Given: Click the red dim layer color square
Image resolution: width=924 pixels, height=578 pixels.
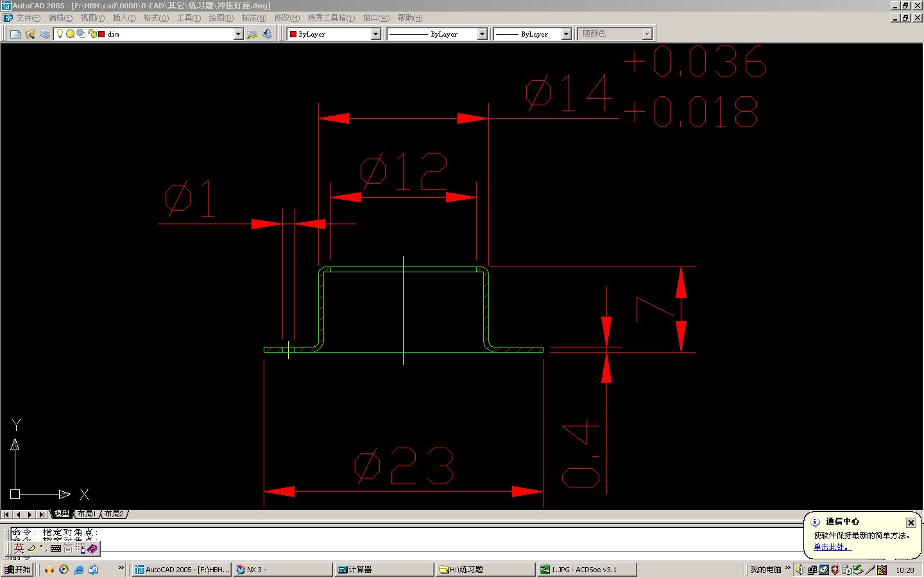Looking at the screenshot, I should coord(101,34).
